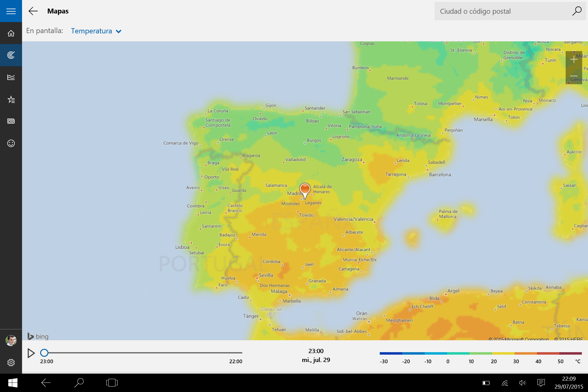Click the back arrow next to Mapas

[33, 11]
